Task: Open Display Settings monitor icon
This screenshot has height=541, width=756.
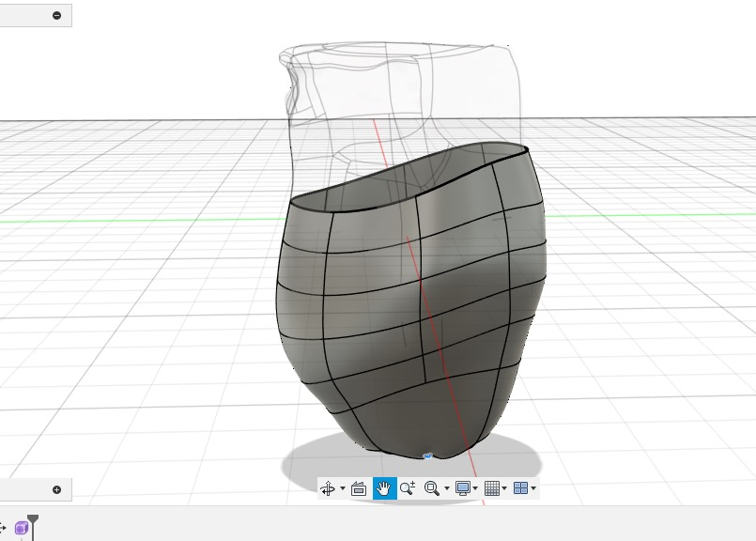Action: [463, 488]
